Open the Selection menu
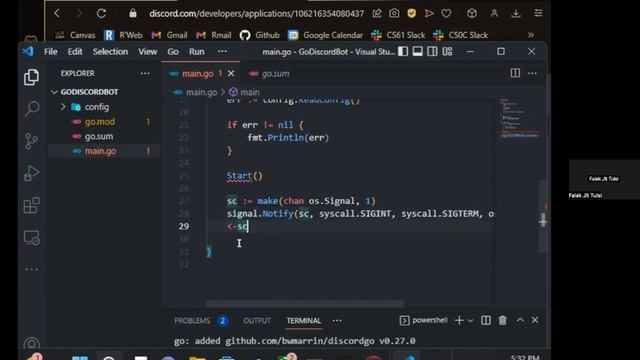The image size is (640, 360). 110,52
